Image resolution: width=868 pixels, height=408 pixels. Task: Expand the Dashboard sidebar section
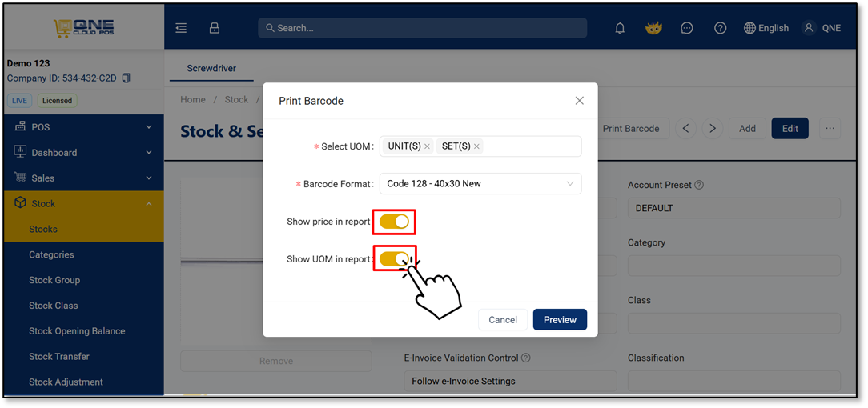pyautogui.click(x=84, y=153)
